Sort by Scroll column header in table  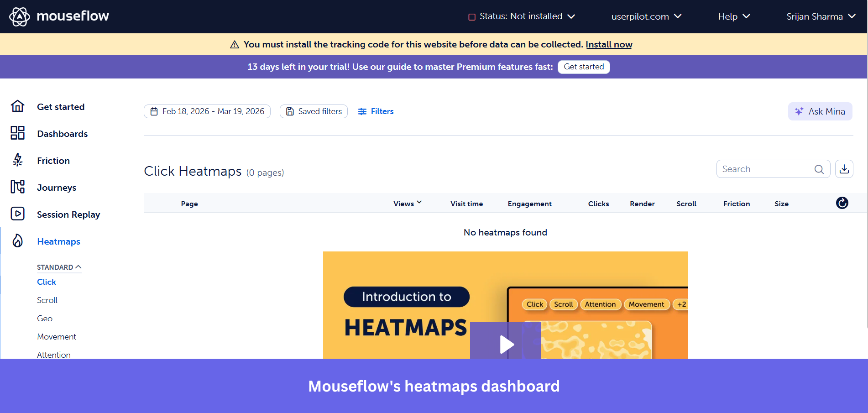[x=686, y=204]
